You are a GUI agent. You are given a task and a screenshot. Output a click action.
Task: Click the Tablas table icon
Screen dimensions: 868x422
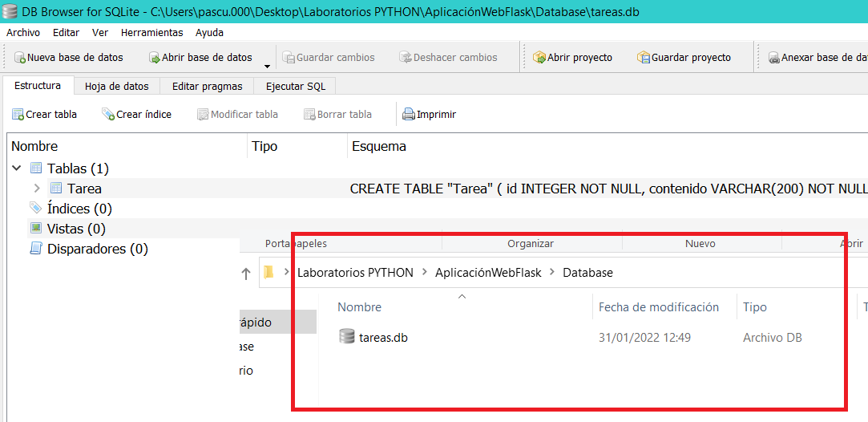point(35,168)
